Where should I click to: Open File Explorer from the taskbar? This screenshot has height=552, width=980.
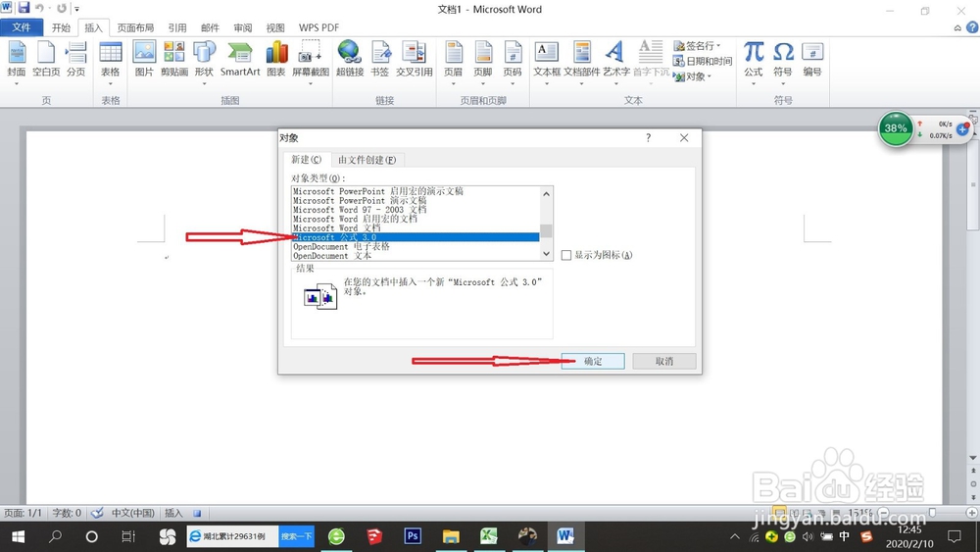pyautogui.click(x=451, y=536)
